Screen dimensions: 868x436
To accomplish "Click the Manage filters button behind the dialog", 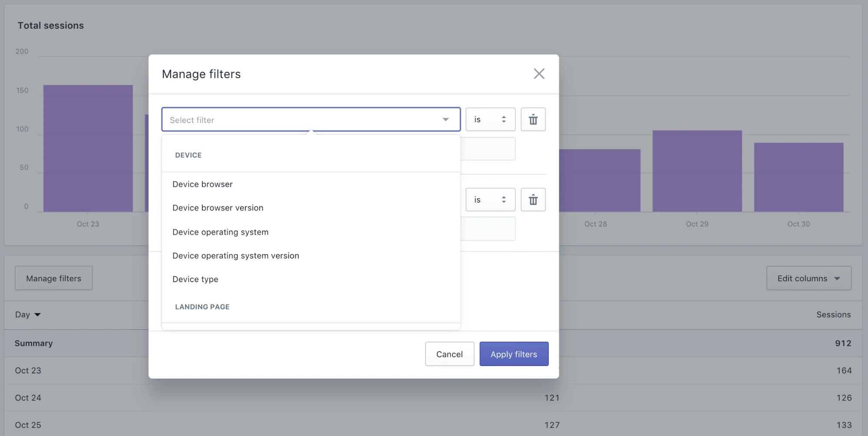I will pyautogui.click(x=53, y=278).
